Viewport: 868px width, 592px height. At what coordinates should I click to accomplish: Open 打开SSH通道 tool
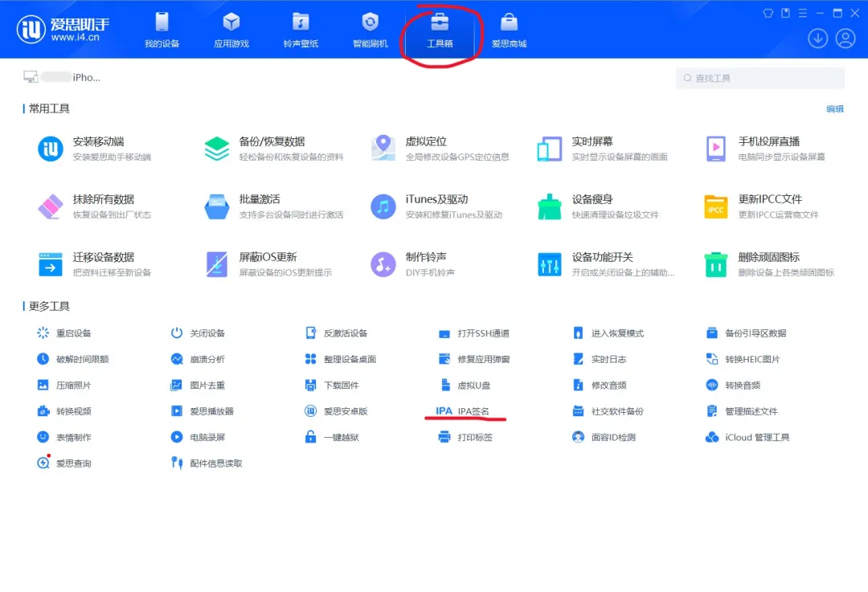point(474,333)
